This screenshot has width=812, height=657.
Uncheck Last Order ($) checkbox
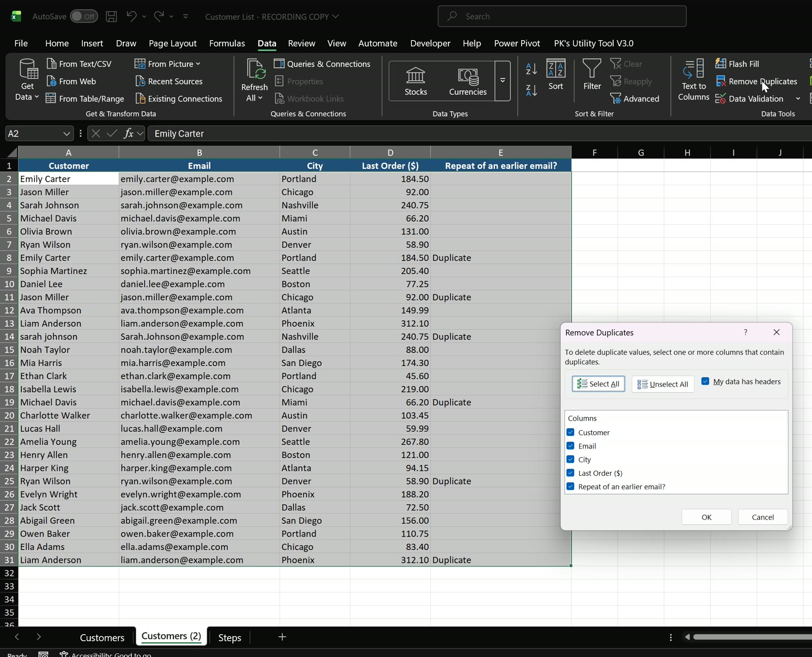(x=570, y=473)
